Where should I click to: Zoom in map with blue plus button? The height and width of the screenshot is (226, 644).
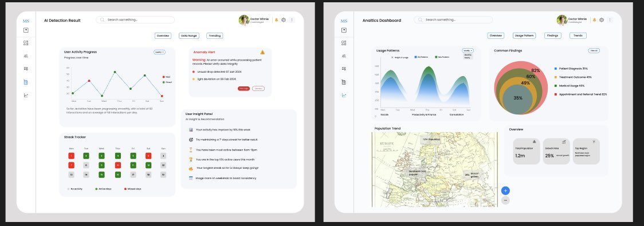pos(505,191)
